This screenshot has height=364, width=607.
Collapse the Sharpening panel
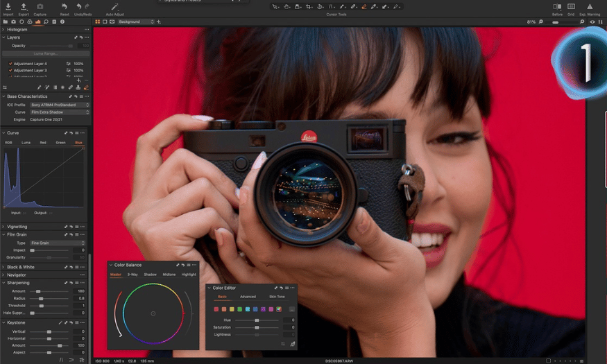point(3,283)
